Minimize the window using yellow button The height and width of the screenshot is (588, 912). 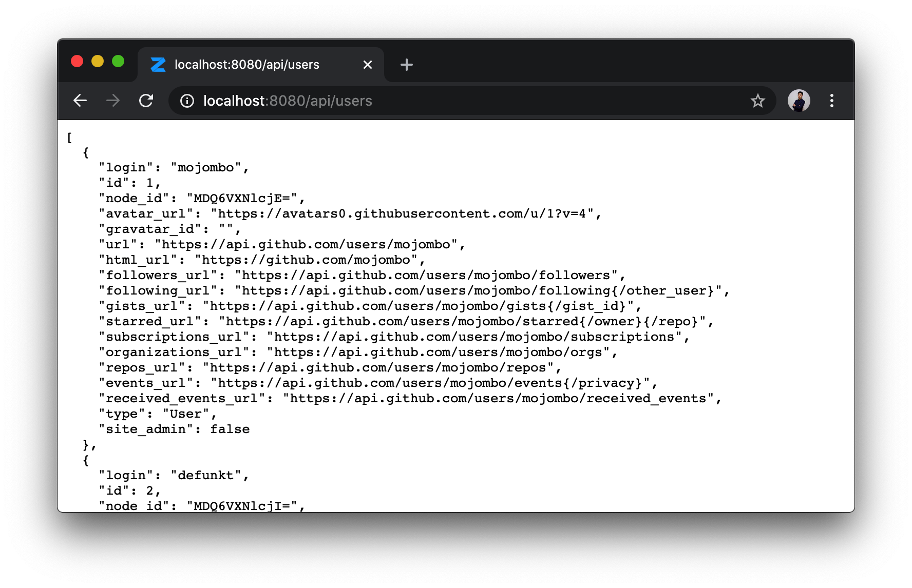98,61
